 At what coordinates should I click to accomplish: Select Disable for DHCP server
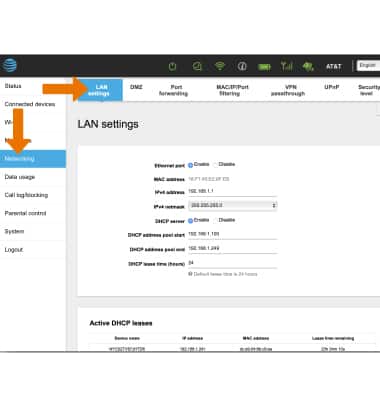pos(215,220)
